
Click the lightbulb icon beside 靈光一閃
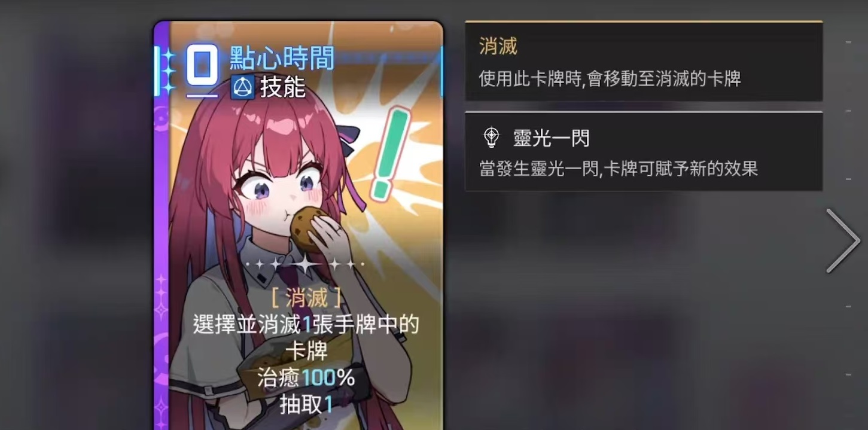491,138
